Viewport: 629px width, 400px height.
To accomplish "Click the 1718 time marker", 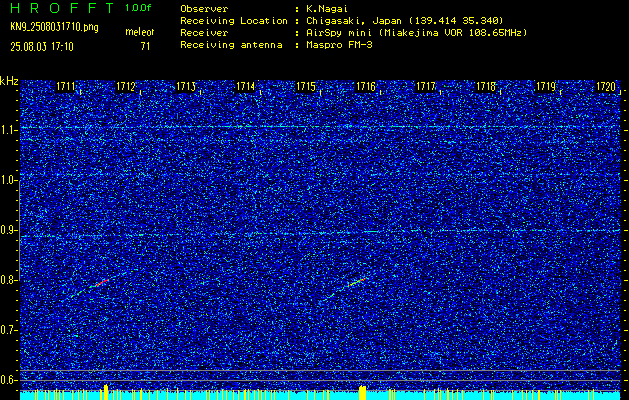I will point(486,86).
